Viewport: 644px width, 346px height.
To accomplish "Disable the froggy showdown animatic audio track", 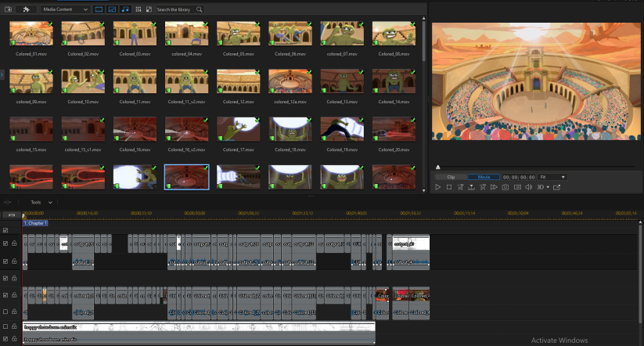I will click(x=5, y=339).
